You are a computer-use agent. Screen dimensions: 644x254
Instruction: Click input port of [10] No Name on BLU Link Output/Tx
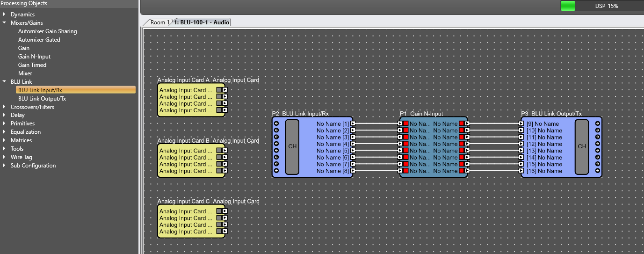click(521, 131)
